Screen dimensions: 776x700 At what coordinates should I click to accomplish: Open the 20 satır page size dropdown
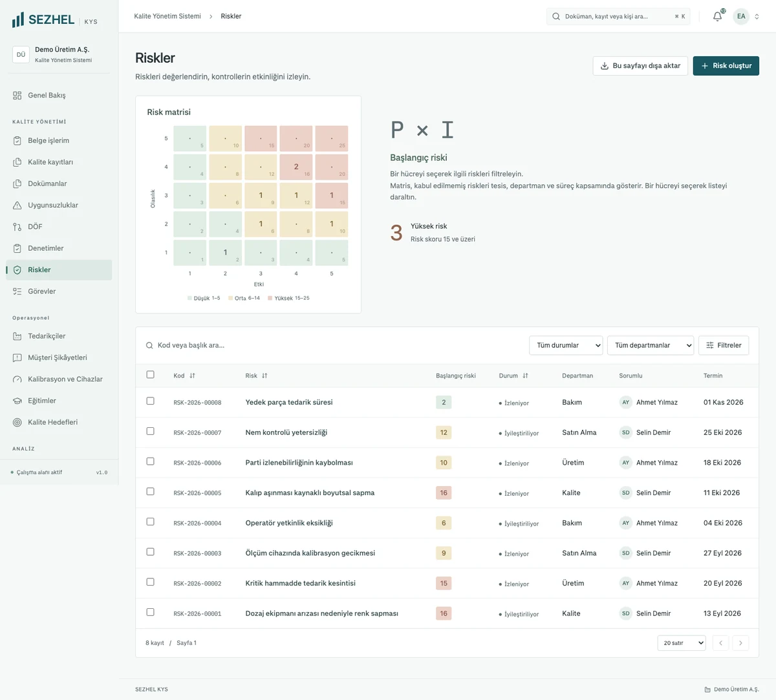click(x=682, y=643)
